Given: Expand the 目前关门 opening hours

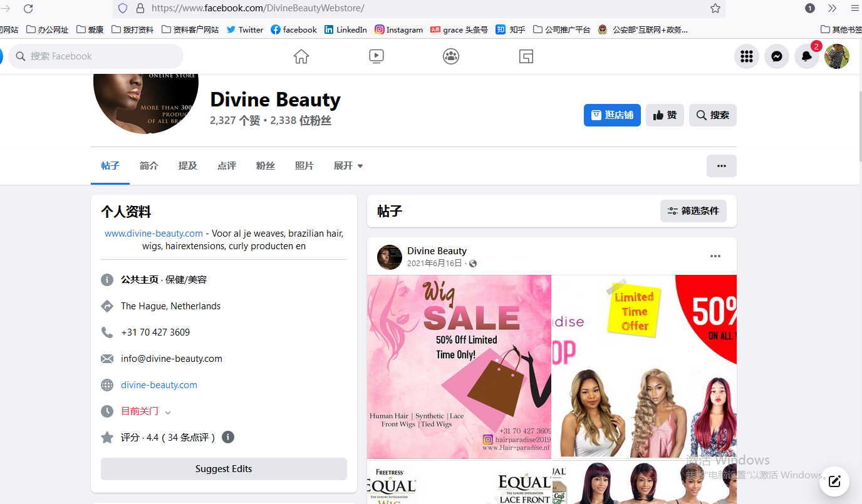Looking at the screenshot, I should tap(146, 411).
